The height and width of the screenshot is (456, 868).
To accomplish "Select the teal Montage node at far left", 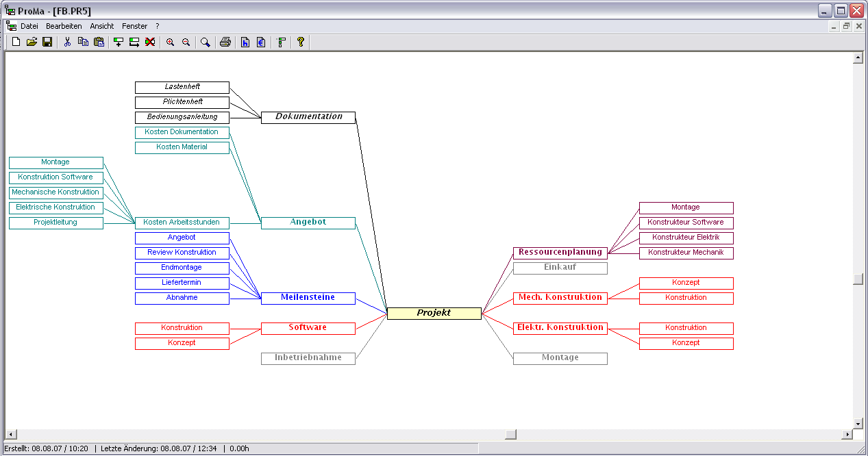I will 56,163.
